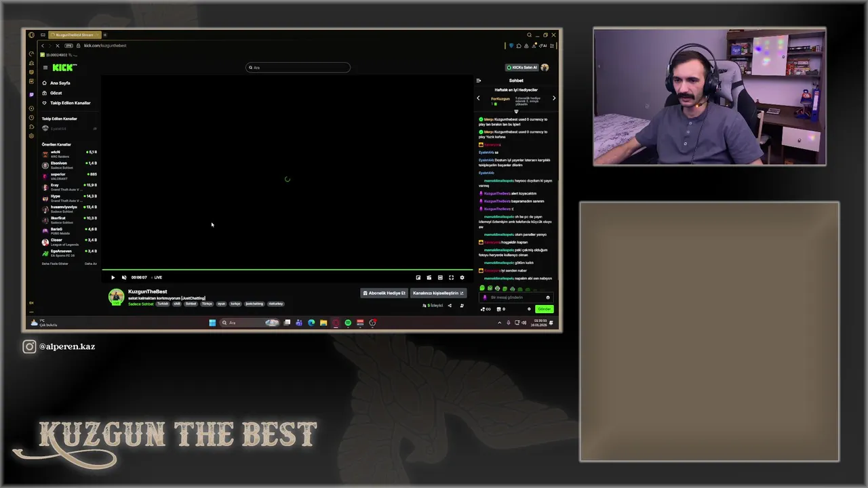
Task: Open File Explorer from taskbar
Action: (323, 323)
